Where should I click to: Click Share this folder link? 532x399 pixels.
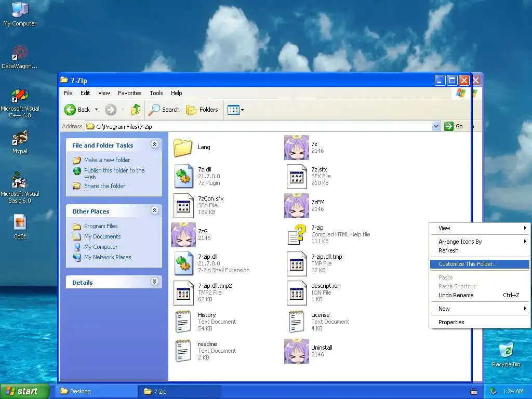pos(104,186)
